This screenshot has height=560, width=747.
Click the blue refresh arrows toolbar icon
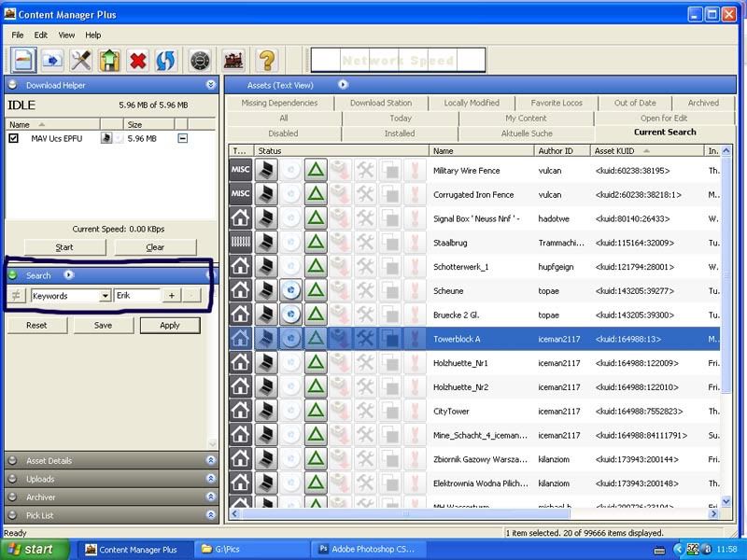tap(165, 61)
